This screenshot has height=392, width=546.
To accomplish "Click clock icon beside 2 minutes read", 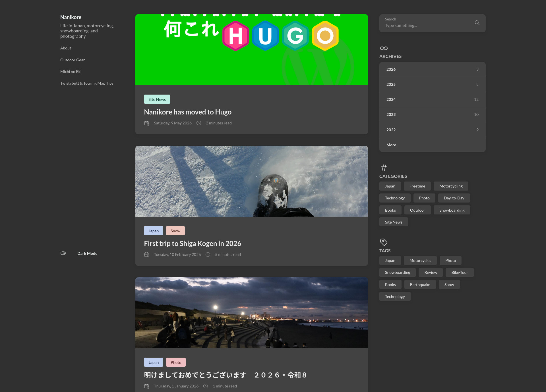I will [199, 123].
